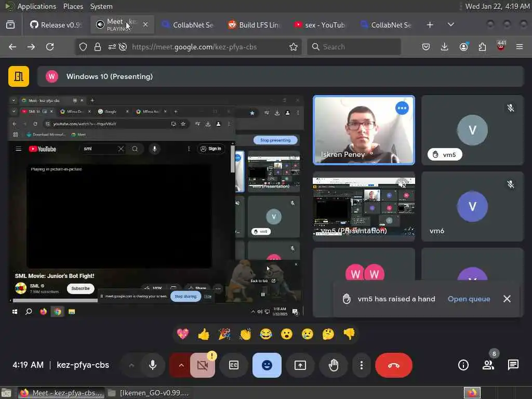Open a new Firefox tab
The image size is (532, 399).
pyautogui.click(x=430, y=25)
